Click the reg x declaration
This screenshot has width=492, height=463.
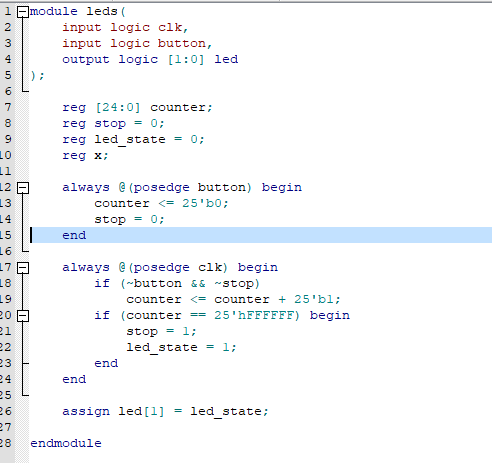85,156
